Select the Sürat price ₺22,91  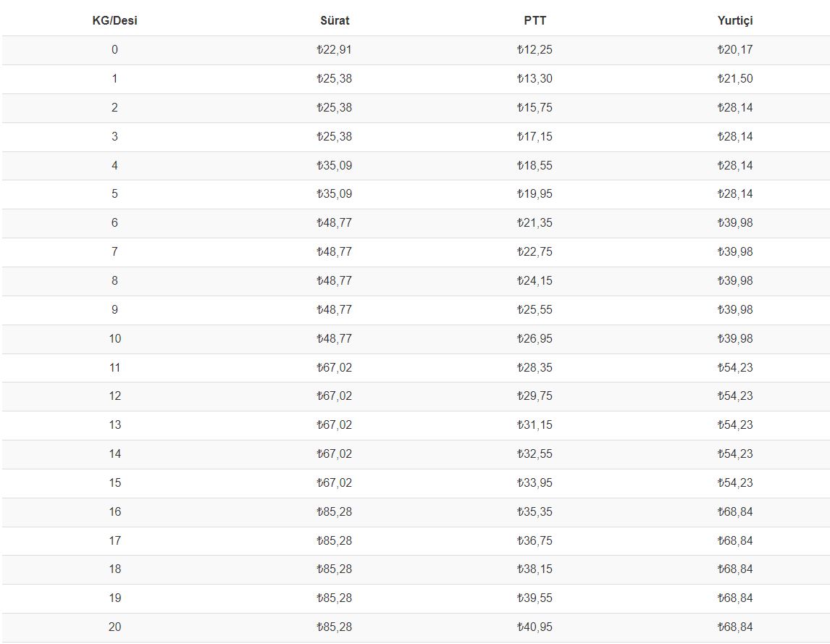click(x=334, y=50)
